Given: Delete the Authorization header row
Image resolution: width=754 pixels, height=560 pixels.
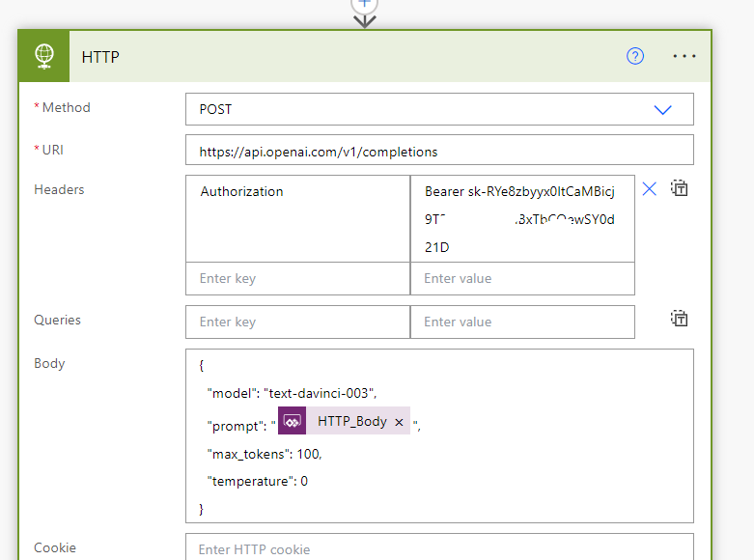Looking at the screenshot, I should (650, 189).
